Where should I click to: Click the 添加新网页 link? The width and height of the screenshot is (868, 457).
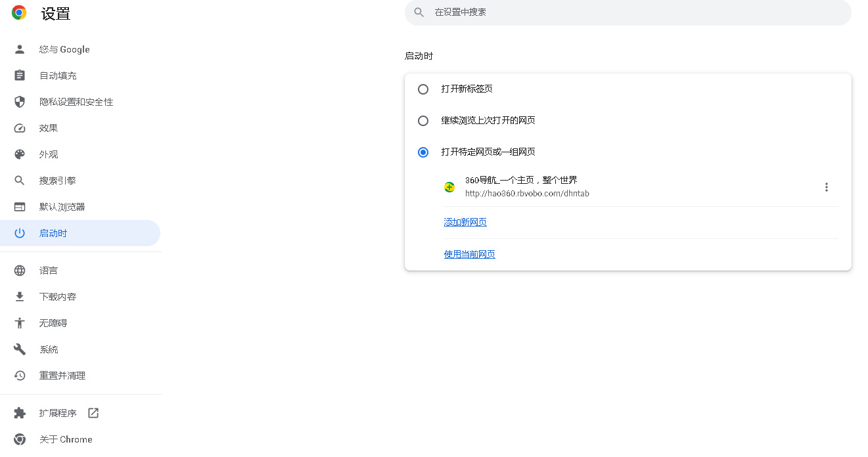[465, 223]
